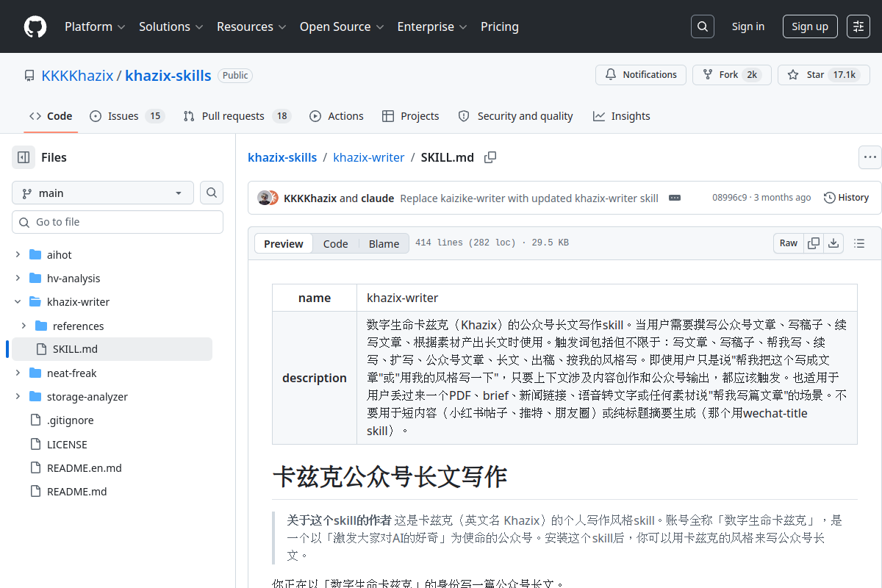
Task: Open README.md in file tree
Action: 77,491
